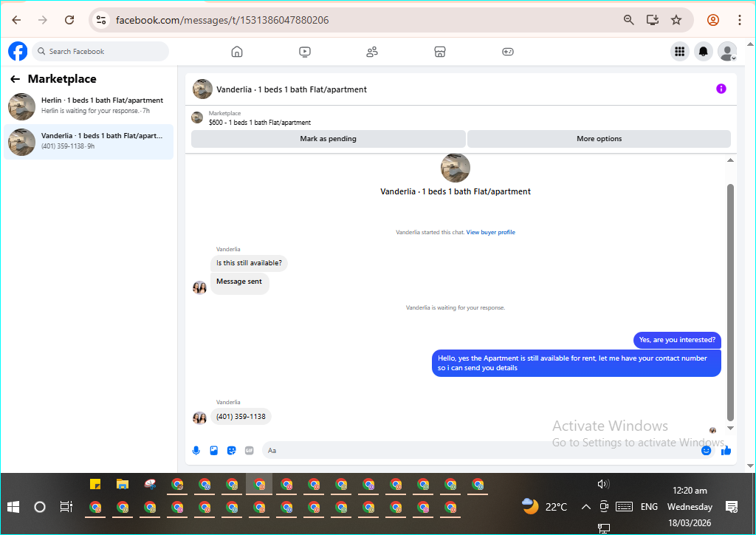Click the chat scrollbar thumb

click(730, 302)
